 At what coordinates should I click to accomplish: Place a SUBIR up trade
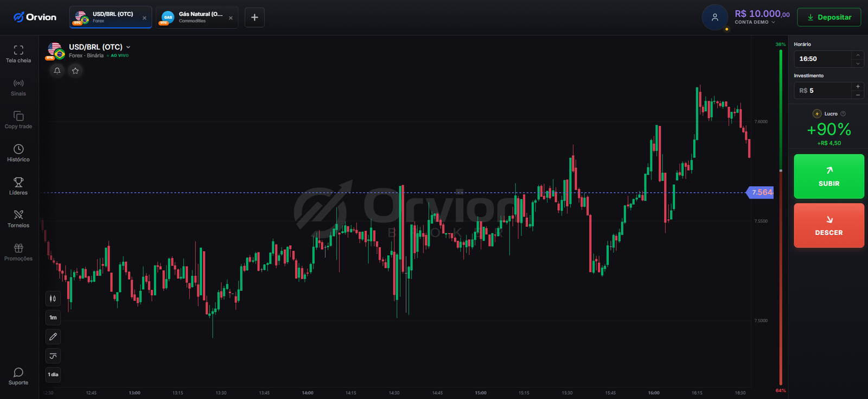pyautogui.click(x=829, y=176)
